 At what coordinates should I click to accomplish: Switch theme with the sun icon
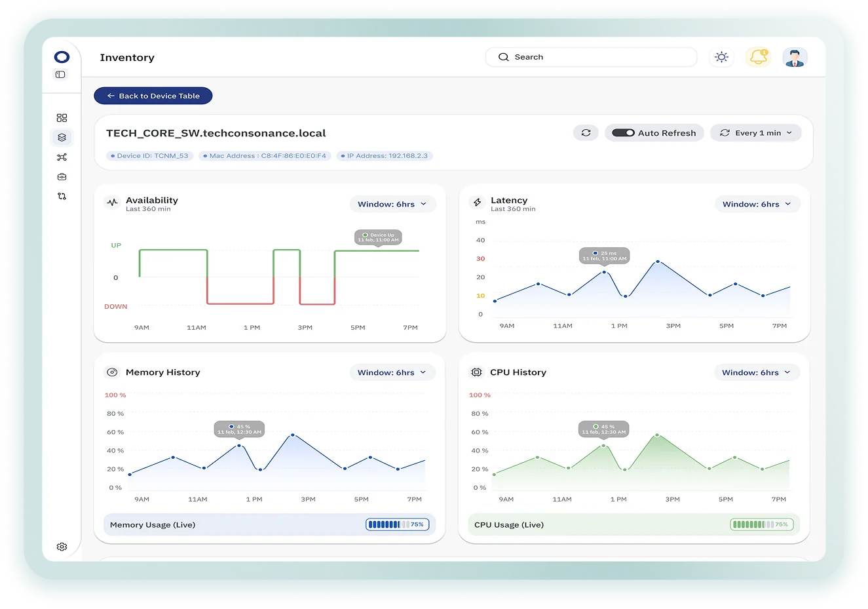tap(721, 57)
